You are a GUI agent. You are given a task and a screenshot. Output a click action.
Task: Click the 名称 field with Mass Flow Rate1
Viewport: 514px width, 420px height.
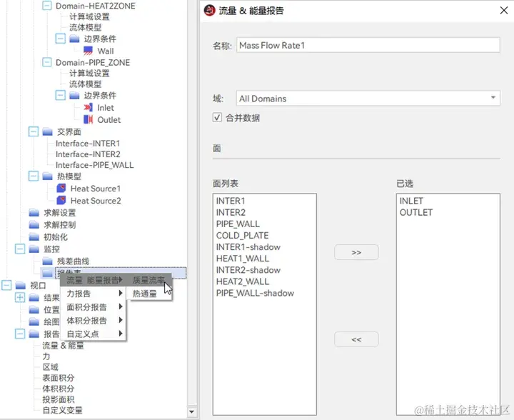[368, 45]
